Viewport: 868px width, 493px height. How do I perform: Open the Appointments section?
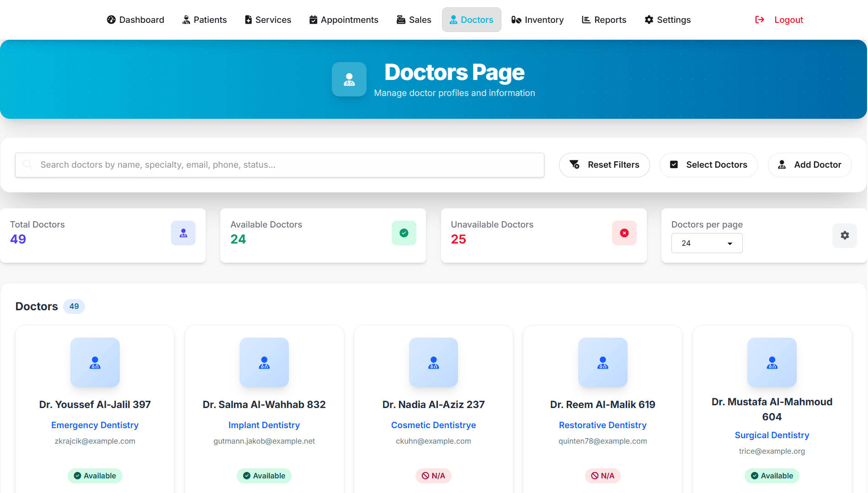coord(344,20)
